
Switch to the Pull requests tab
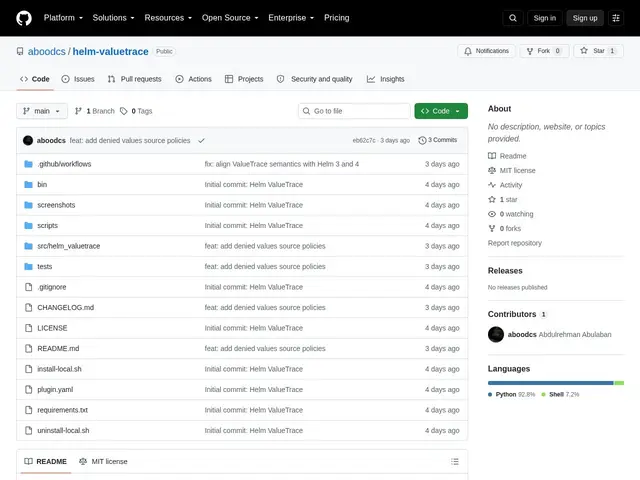tap(135, 79)
